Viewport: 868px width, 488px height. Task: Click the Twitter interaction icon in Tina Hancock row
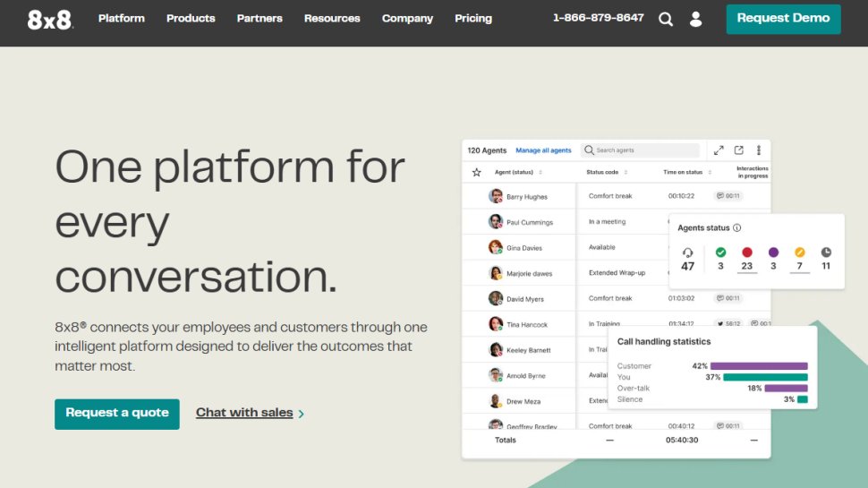pos(720,323)
